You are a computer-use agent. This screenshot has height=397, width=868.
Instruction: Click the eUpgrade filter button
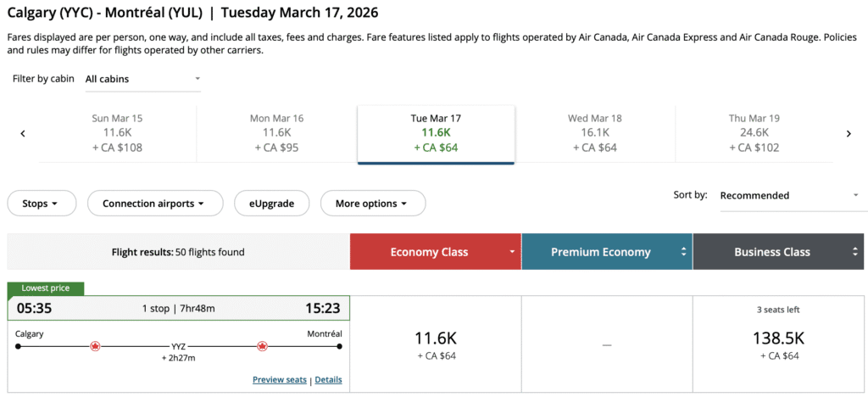pyautogui.click(x=271, y=204)
